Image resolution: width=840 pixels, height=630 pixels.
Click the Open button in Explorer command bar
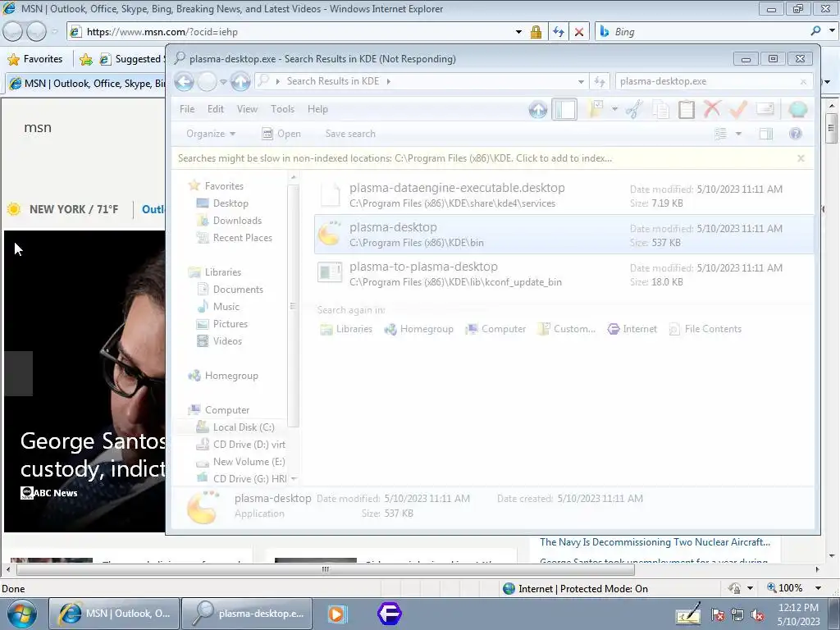[x=281, y=134]
